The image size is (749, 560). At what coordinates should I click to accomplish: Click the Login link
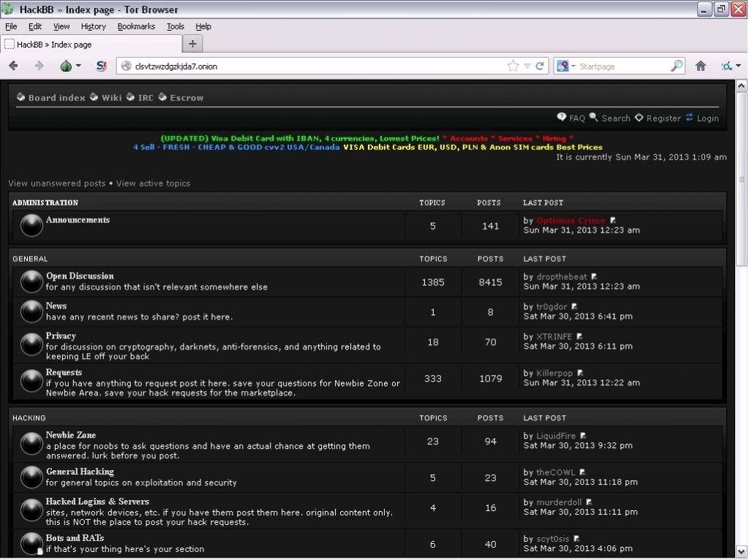click(707, 118)
